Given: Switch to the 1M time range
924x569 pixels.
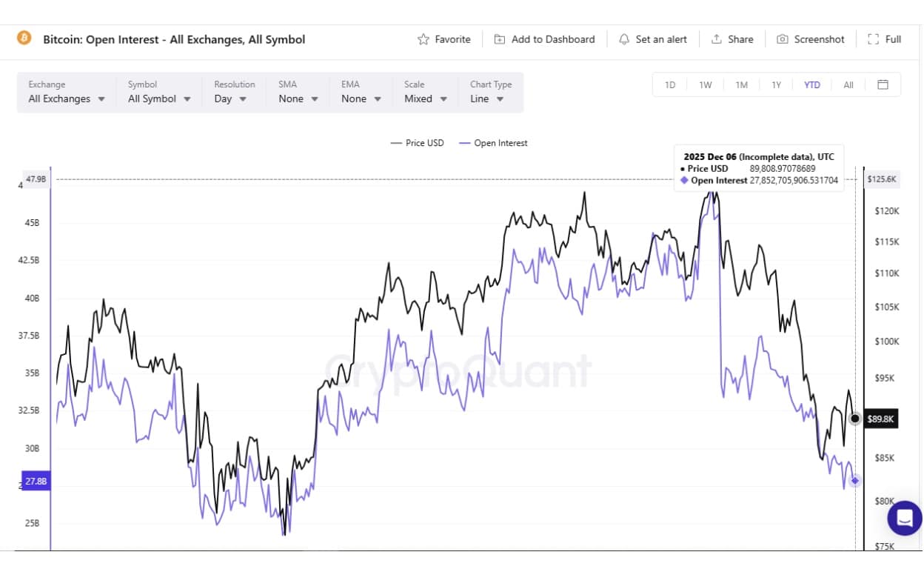Looking at the screenshot, I should 741,84.
